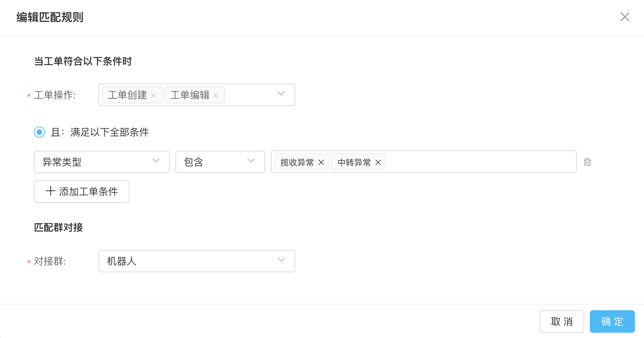Click the 当工单符合以下条件时 heading
The height and width of the screenshot is (338, 644).
pyautogui.click(x=83, y=61)
